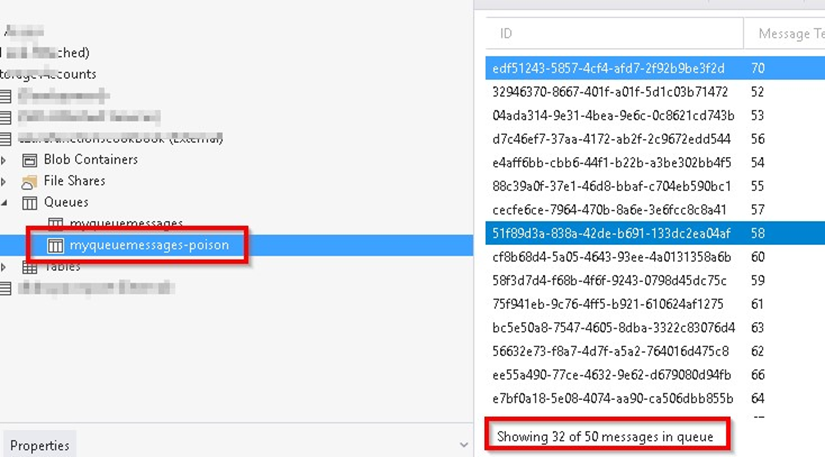Open the Properties tab
The image size is (825, 457).
pyautogui.click(x=40, y=445)
